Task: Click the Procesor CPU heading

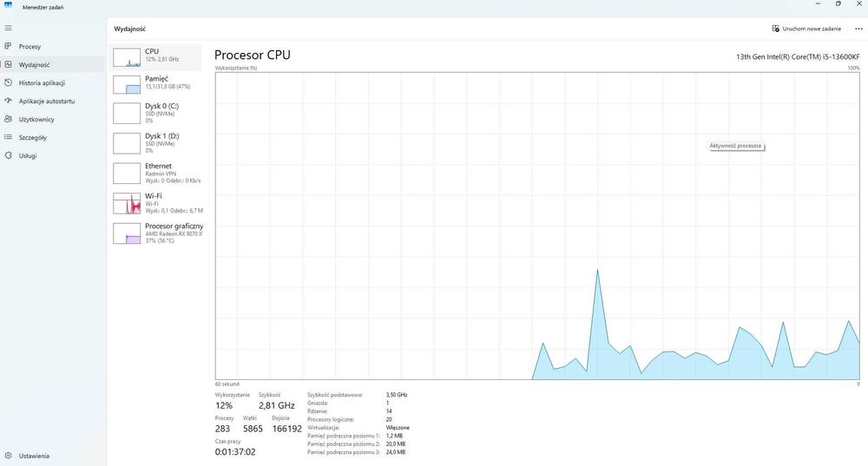Action: (x=252, y=55)
